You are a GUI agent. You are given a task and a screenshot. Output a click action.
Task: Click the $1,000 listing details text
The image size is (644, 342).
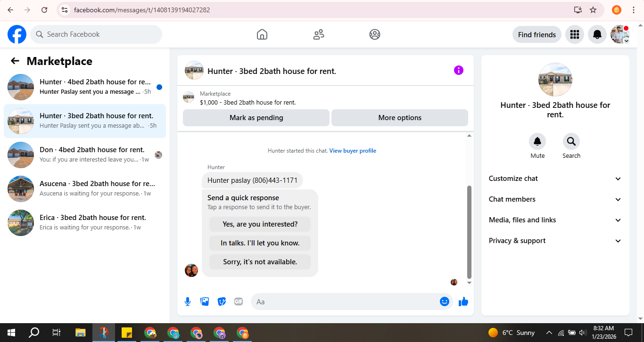click(x=248, y=102)
